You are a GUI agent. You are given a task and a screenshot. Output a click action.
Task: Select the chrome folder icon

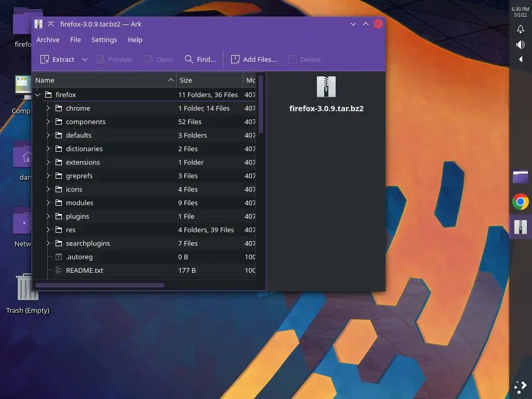pyautogui.click(x=59, y=108)
